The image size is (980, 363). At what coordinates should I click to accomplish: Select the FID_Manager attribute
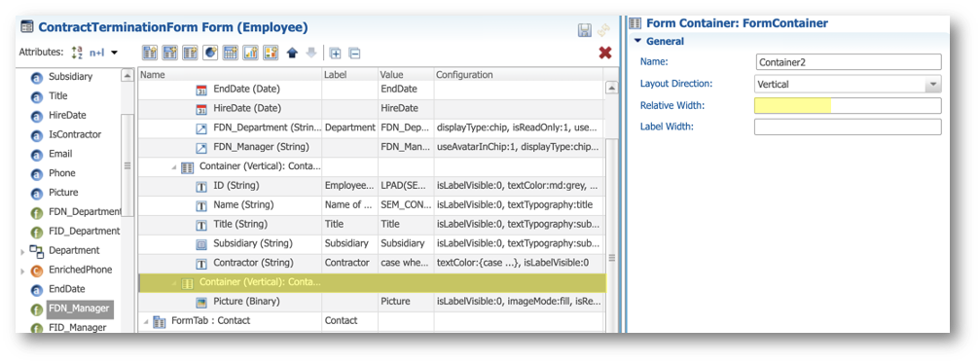(77, 327)
